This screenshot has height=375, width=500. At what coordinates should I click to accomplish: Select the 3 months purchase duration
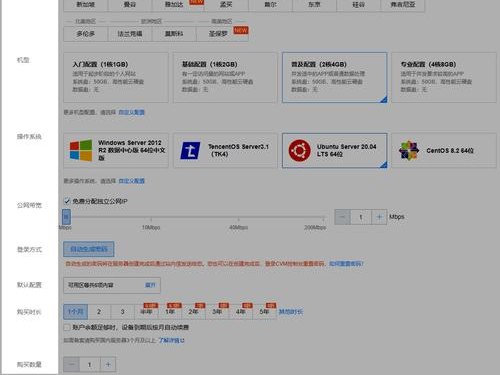click(x=123, y=312)
